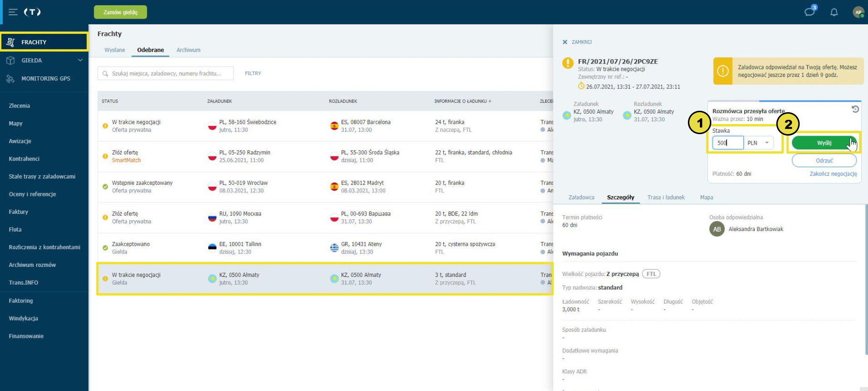
Task: Click the Monitoring GPS satellite icon
Action: [11, 78]
